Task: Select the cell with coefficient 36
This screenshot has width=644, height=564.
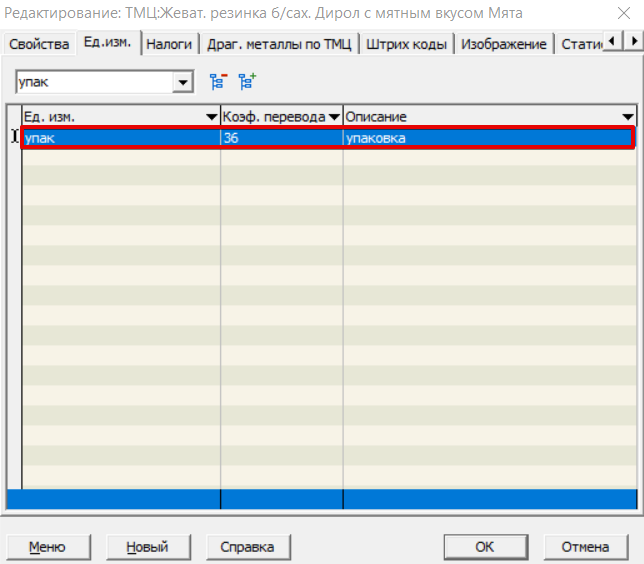Action: pos(281,138)
